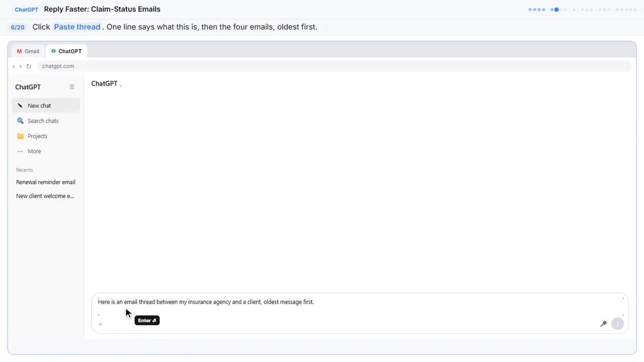Start a New chat from sidebar

click(46, 106)
